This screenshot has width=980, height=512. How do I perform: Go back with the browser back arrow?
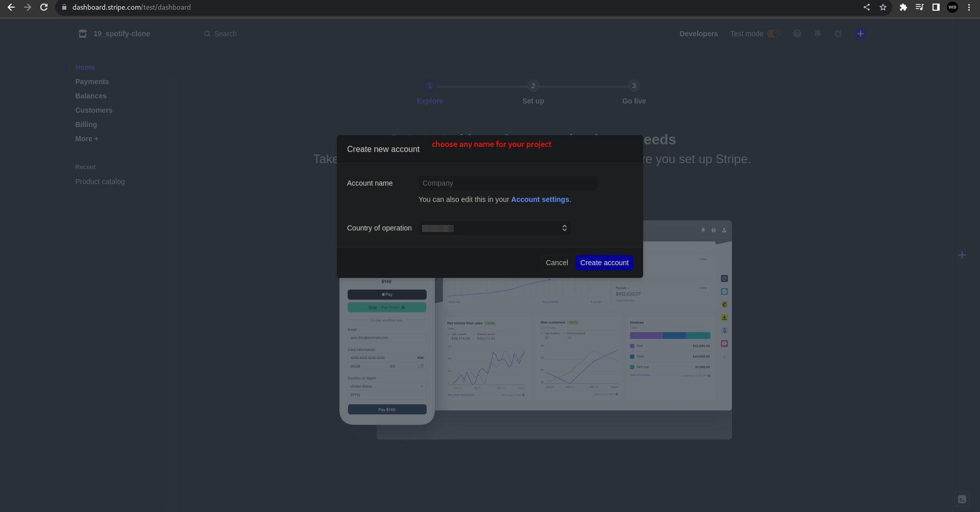(11, 7)
